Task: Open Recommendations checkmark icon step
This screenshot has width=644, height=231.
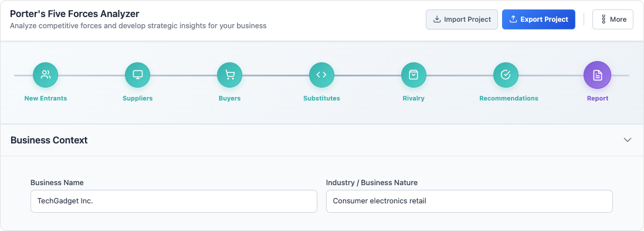Action: click(506, 75)
